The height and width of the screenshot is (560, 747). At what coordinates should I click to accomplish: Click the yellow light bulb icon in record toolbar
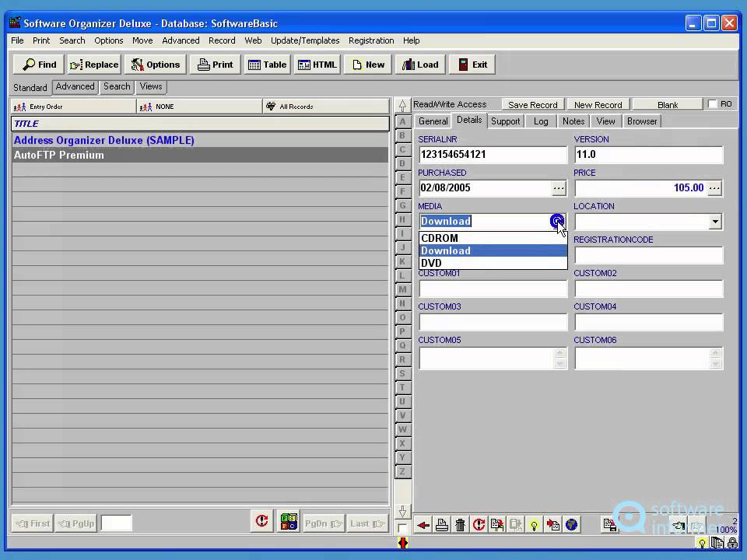pos(535,525)
